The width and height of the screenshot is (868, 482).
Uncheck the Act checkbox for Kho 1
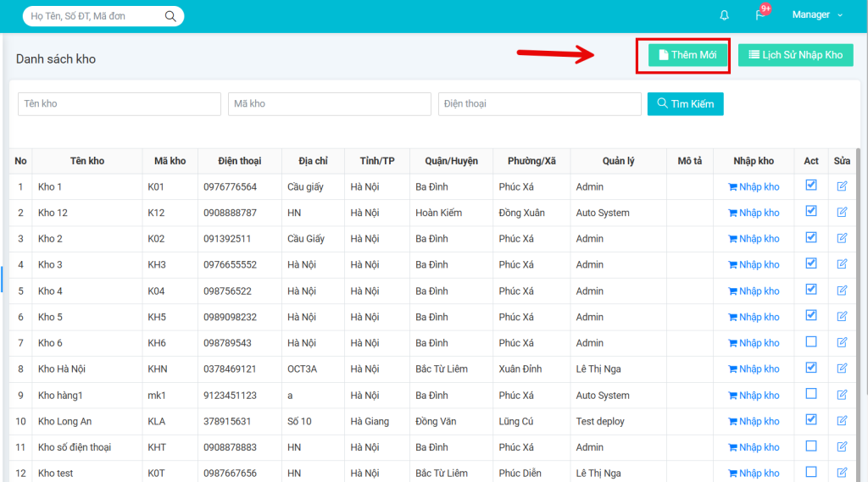point(811,186)
